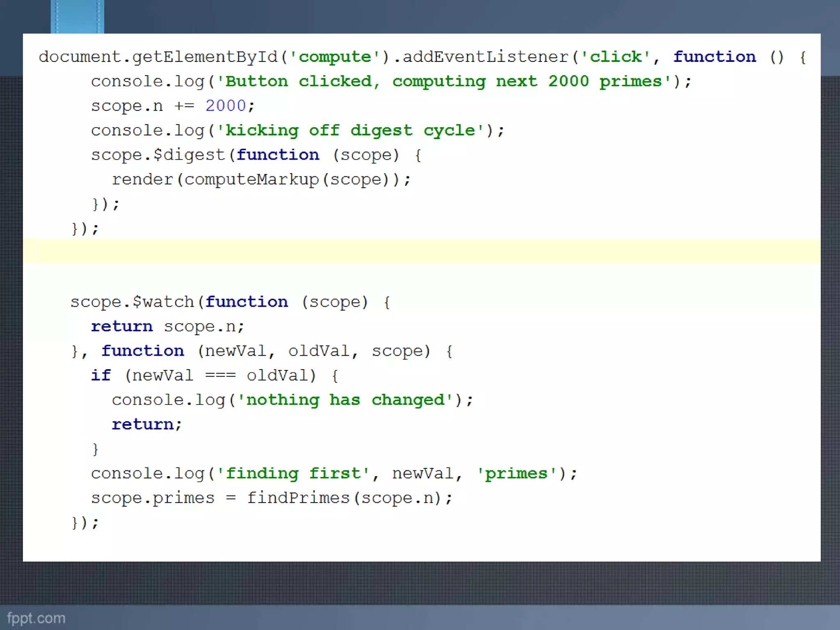Click the 'finding first' string
840x630 pixels.
tap(293, 474)
